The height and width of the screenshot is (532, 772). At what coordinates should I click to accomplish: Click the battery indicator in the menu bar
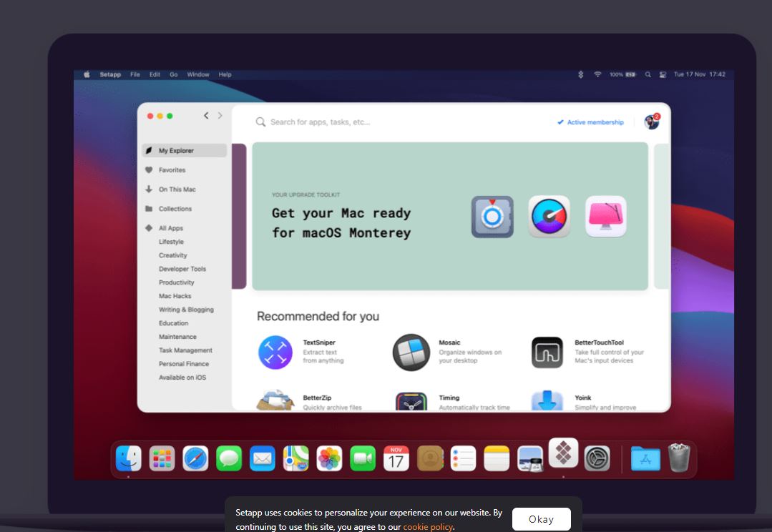pos(622,75)
